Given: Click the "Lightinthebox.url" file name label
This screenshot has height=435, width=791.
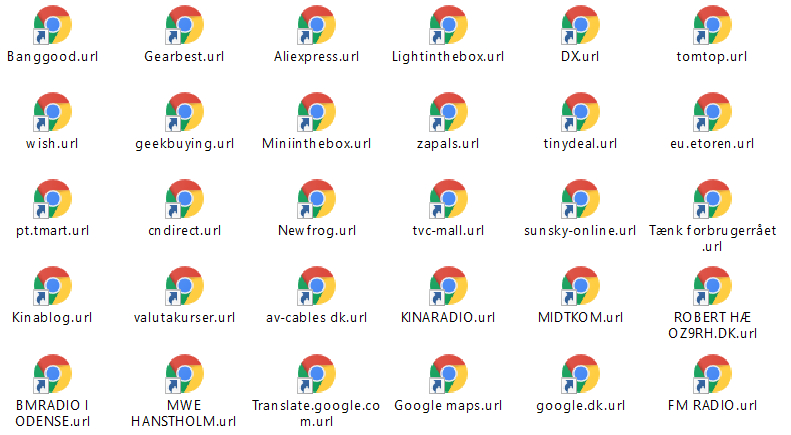Looking at the screenshot, I should point(448,57).
